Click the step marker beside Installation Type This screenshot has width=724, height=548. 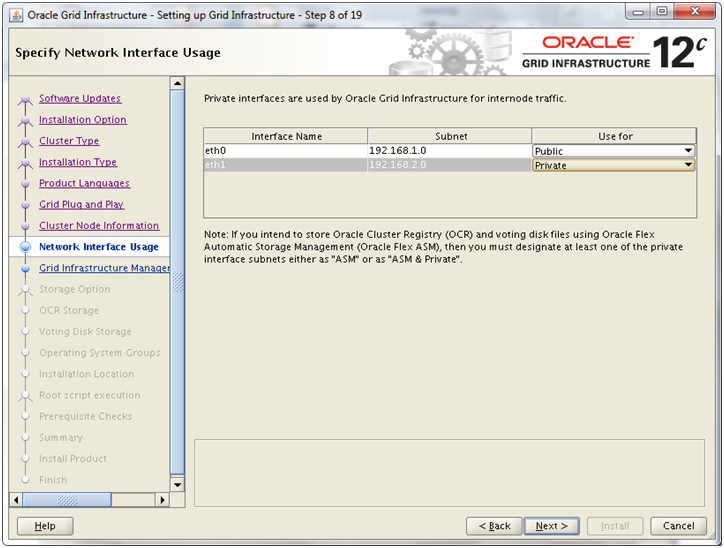tap(25, 163)
